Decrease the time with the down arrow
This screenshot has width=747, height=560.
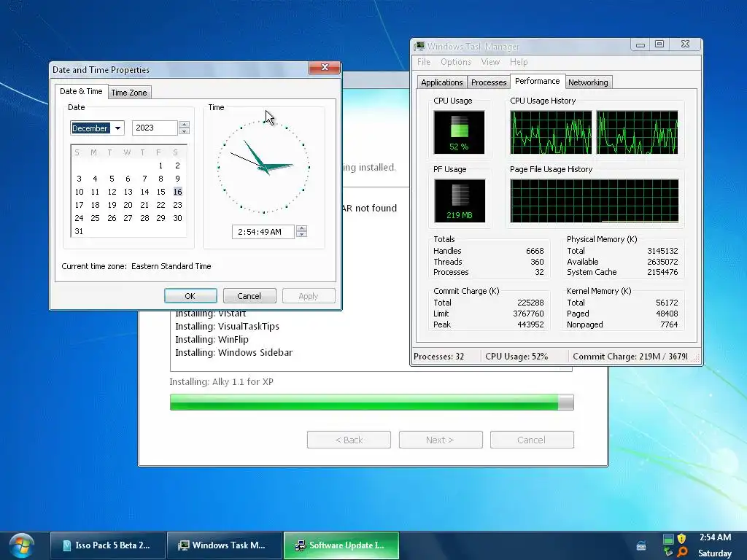coord(301,235)
